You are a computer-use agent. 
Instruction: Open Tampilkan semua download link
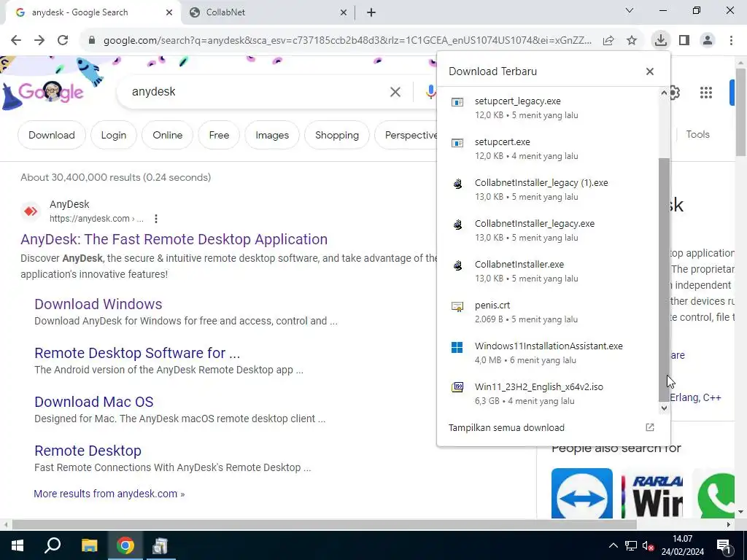[x=506, y=427]
